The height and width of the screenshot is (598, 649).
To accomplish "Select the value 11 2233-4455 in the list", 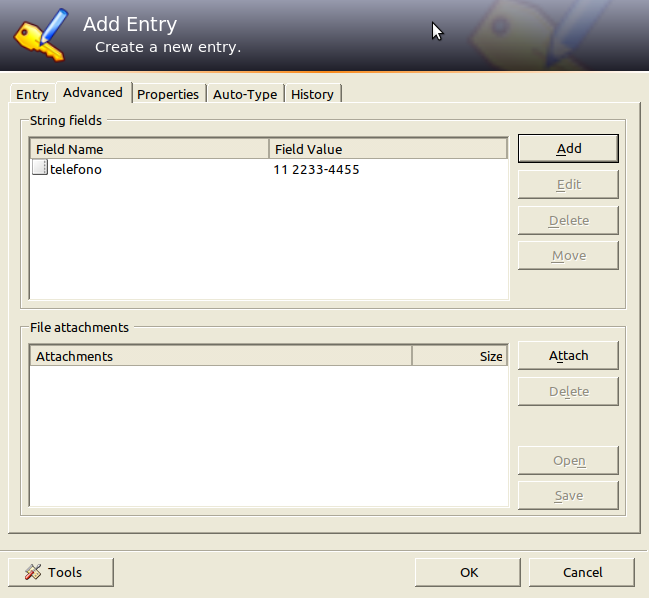I will [x=316, y=170].
